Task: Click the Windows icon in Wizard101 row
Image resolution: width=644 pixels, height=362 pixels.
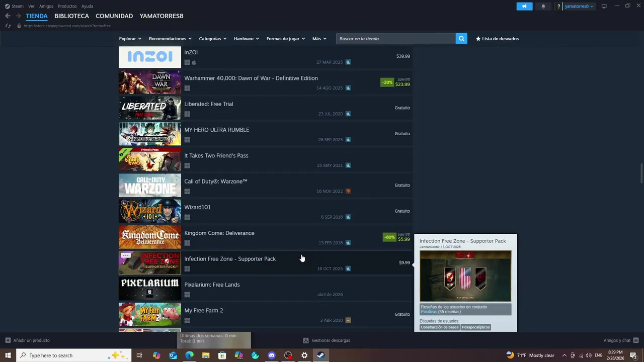Action: tap(187, 217)
